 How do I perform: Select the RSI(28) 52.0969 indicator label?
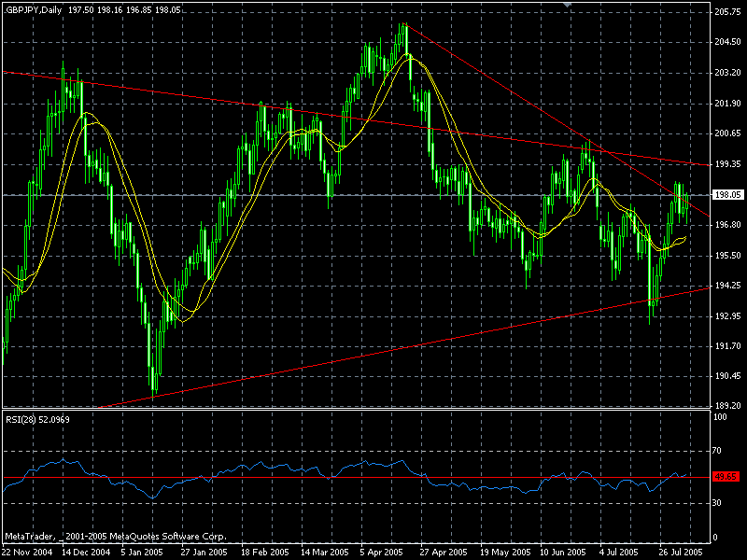37,419
